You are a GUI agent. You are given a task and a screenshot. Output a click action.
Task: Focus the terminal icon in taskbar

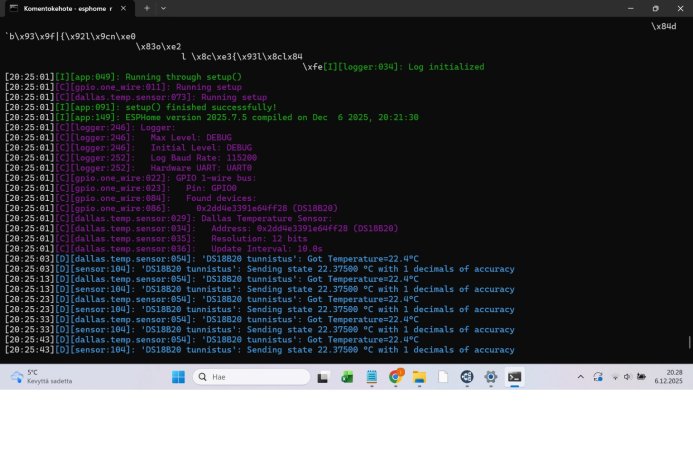pyautogui.click(x=514, y=377)
